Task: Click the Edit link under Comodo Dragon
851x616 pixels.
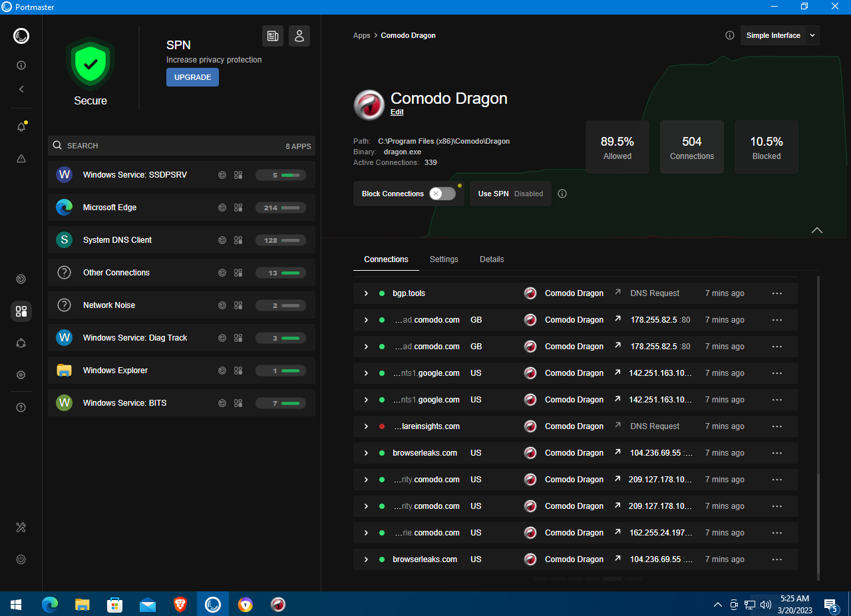Action: (397, 112)
